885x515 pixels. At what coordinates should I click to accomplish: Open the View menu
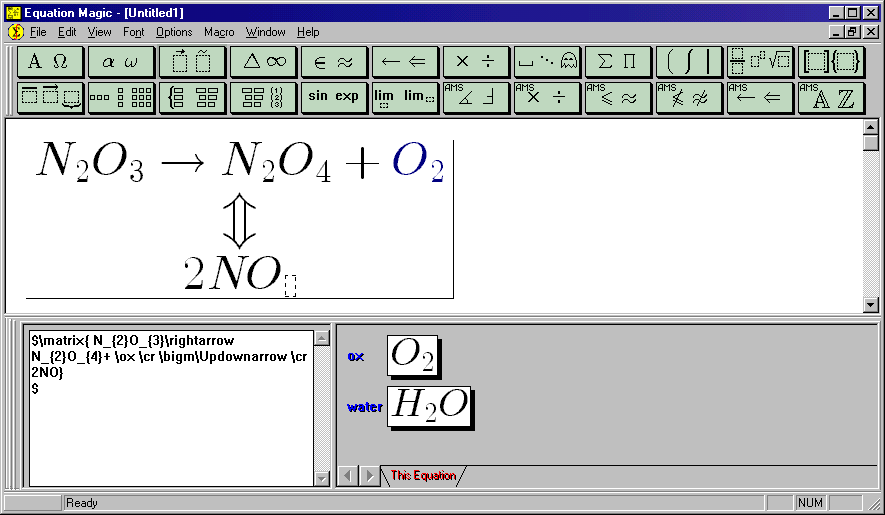99,32
